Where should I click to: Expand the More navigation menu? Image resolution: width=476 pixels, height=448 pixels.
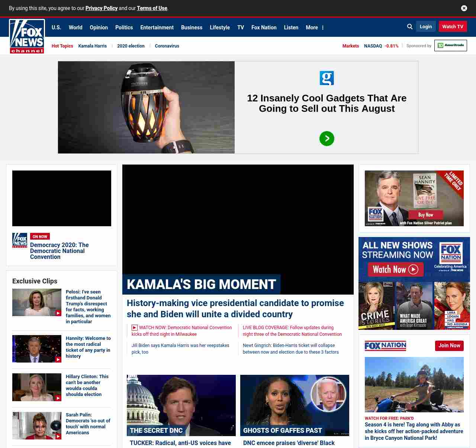[315, 27]
